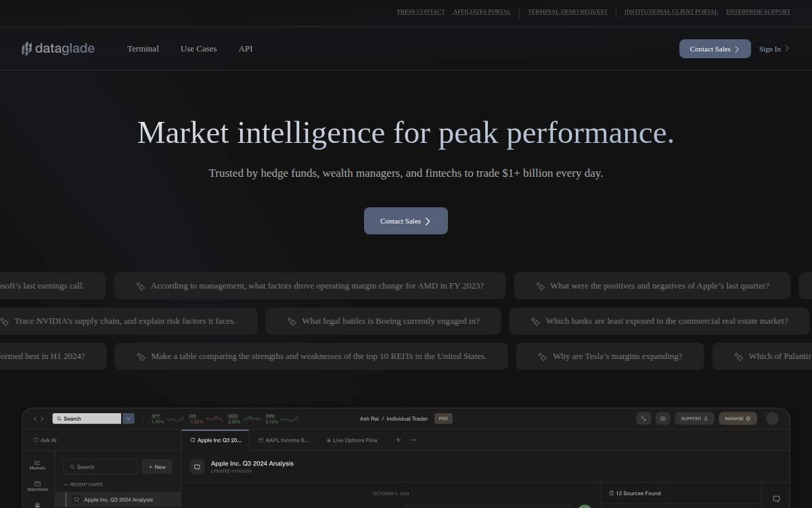Open the Affiliates Portal link

point(482,12)
